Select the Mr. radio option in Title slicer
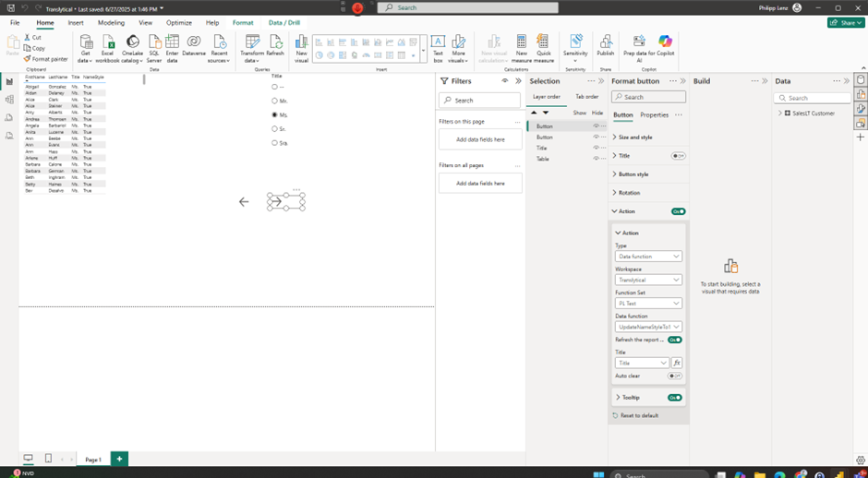This screenshot has width=868, height=478. [275, 101]
